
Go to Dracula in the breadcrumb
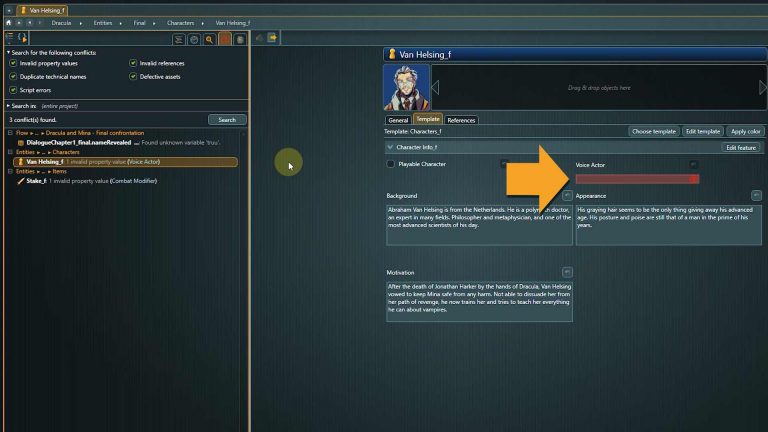click(61, 23)
